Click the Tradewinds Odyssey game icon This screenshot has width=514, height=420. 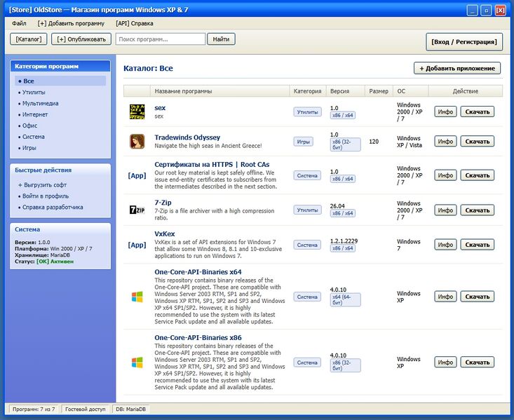coord(137,142)
